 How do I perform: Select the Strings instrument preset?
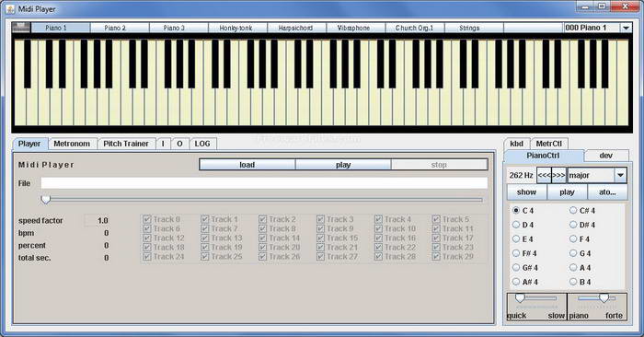pyautogui.click(x=474, y=28)
